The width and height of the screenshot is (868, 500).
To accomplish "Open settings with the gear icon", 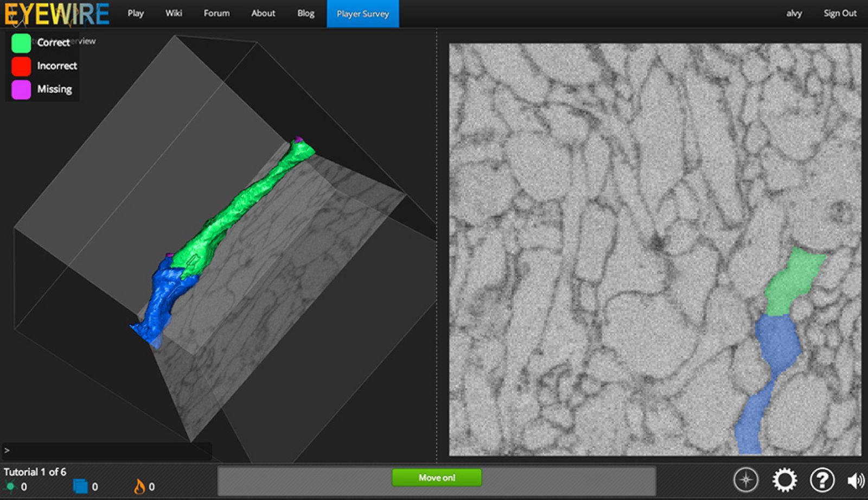I will tap(784, 480).
